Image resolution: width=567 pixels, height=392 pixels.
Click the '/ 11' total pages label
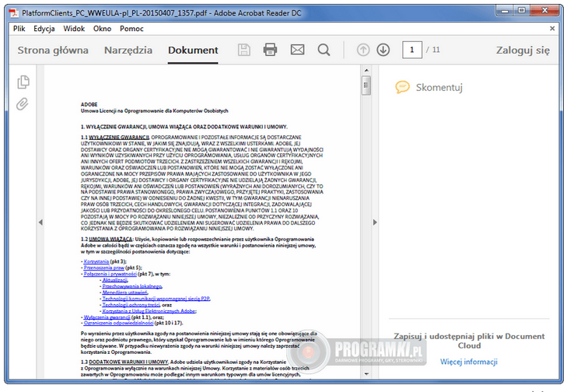[x=433, y=50]
